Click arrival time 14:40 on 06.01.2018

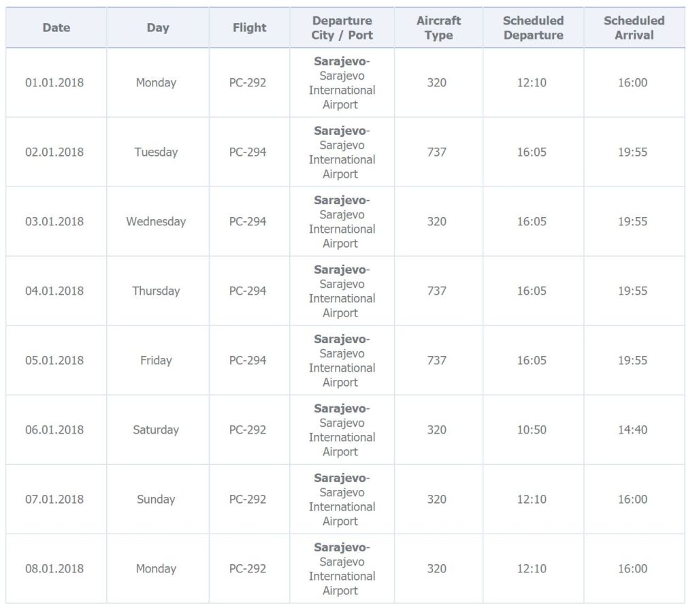click(x=632, y=430)
